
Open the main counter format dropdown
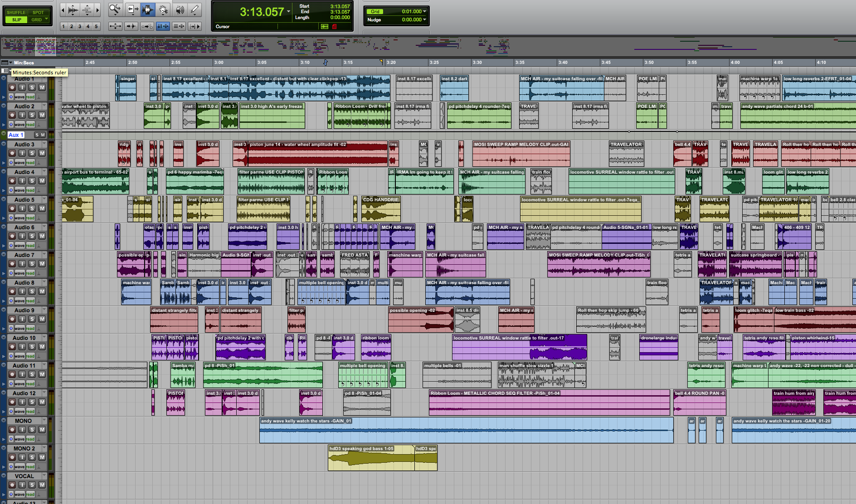coord(289,12)
